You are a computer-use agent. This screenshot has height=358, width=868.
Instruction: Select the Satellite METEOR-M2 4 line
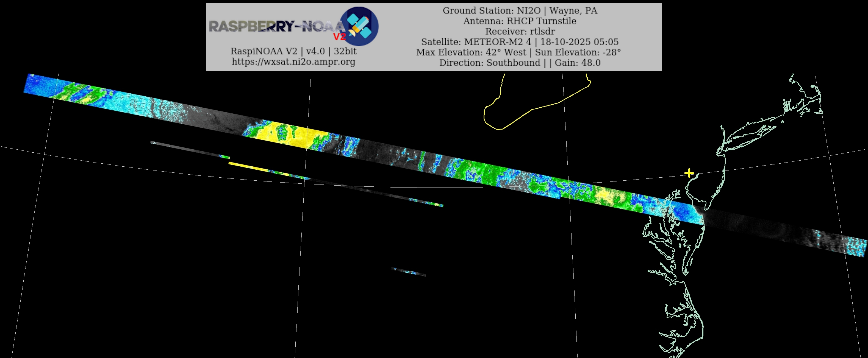[520, 42]
